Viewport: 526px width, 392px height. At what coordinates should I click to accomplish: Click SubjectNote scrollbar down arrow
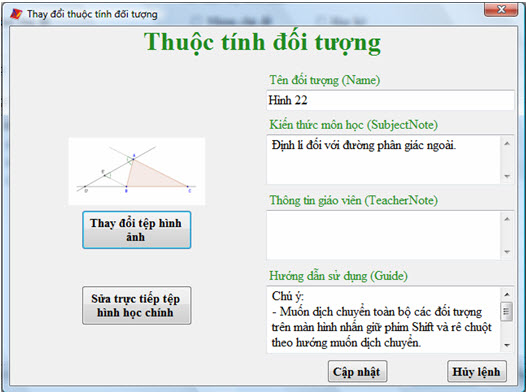point(507,176)
